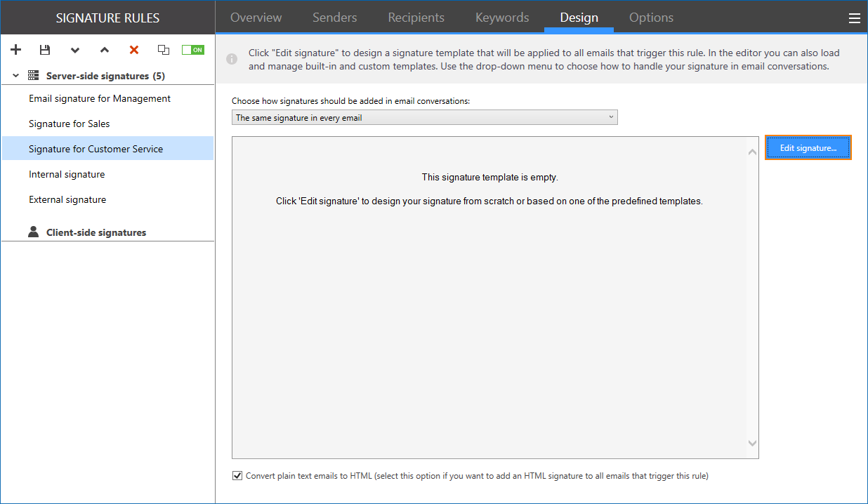This screenshot has width=868, height=504.
Task: Add a new signature rule
Action: pos(15,49)
